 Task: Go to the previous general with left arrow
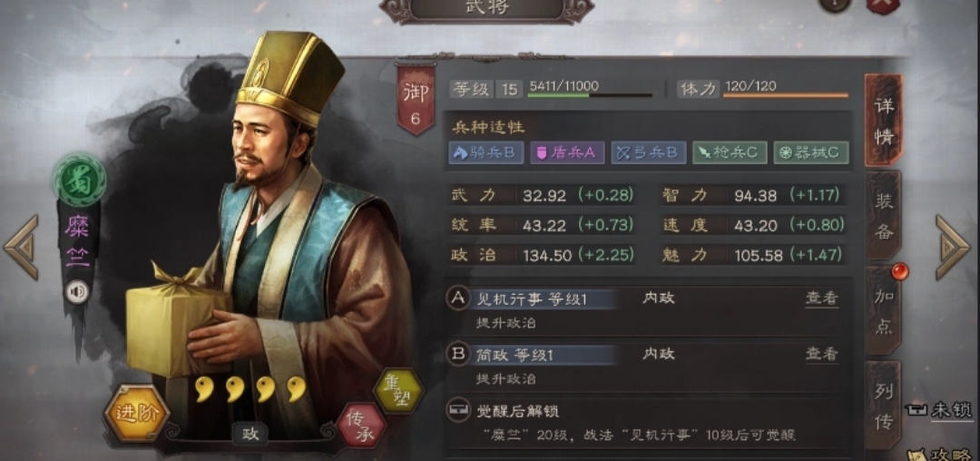pos(22,248)
